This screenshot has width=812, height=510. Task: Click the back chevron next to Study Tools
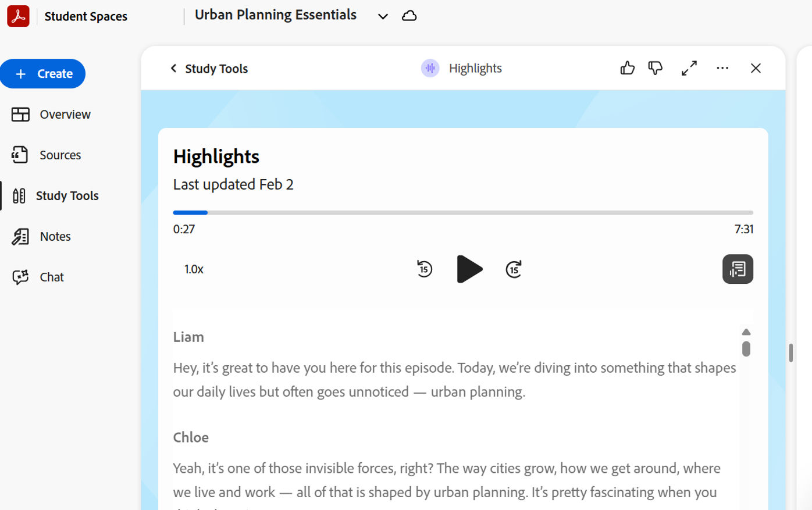click(x=173, y=68)
